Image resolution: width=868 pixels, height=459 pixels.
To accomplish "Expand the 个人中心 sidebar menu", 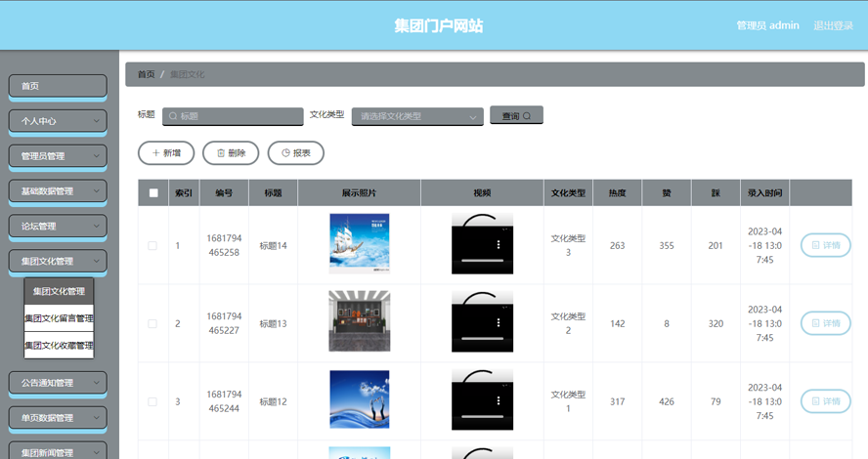I will pos(58,121).
